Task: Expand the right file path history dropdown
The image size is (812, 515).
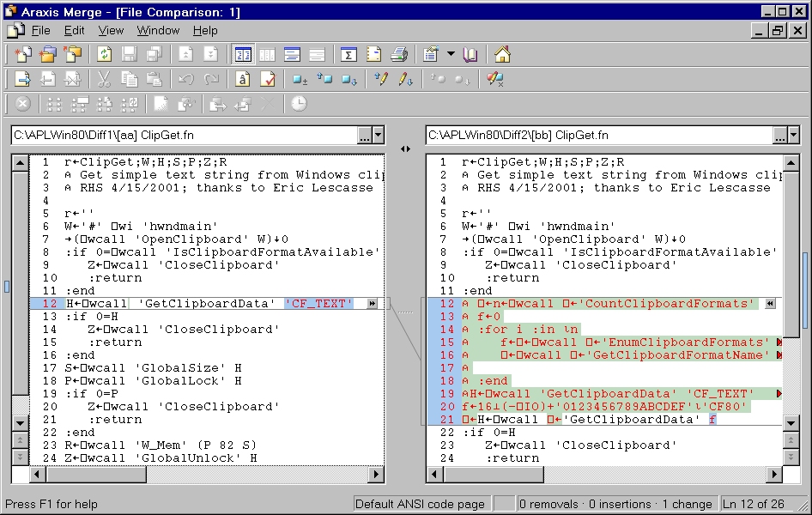Action: (x=794, y=135)
